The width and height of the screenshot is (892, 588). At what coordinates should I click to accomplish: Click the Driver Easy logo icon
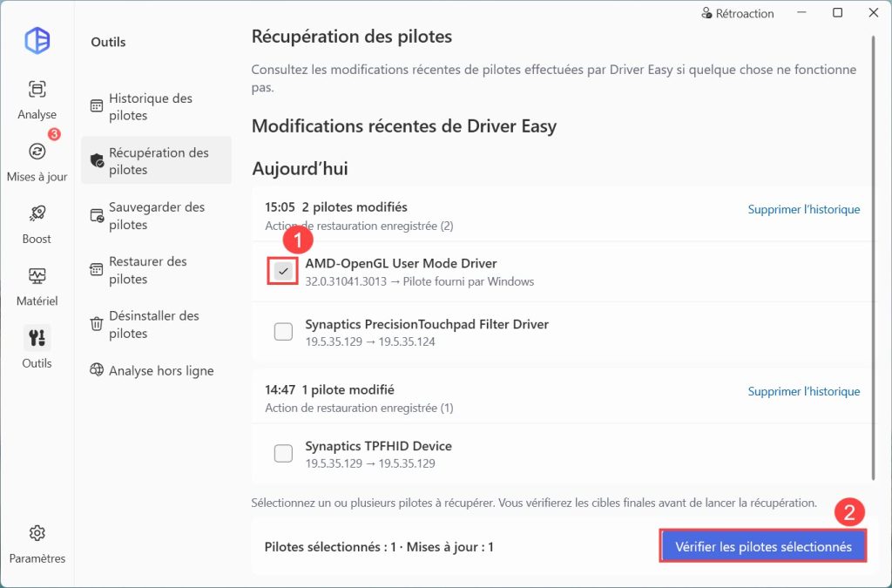coord(37,40)
